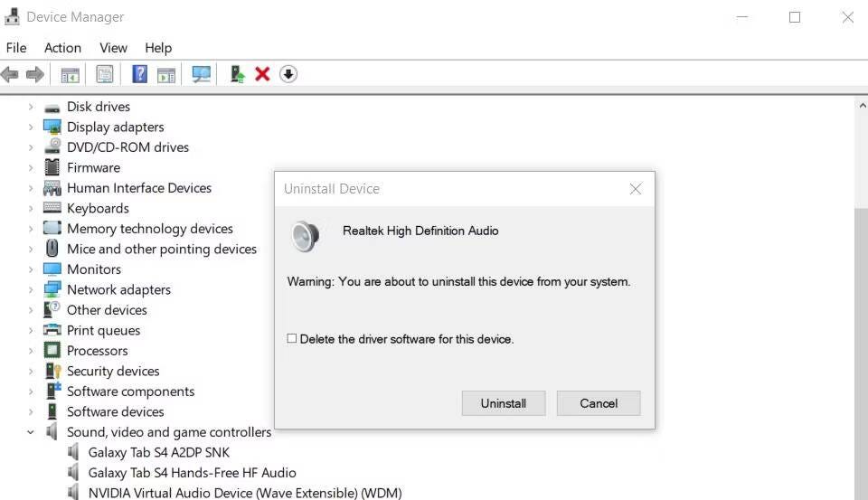Click the Update driver toolbar icon
Viewport: 868px width, 500px height.
238,74
